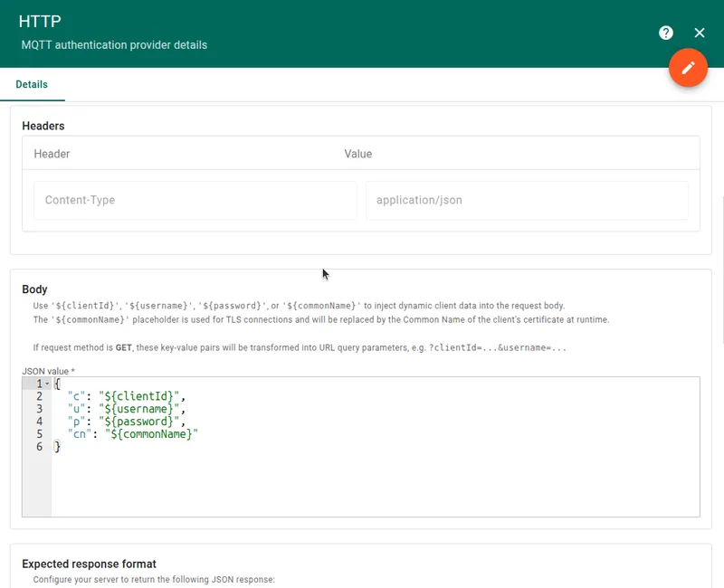Click the JSON value * label

(x=49, y=371)
